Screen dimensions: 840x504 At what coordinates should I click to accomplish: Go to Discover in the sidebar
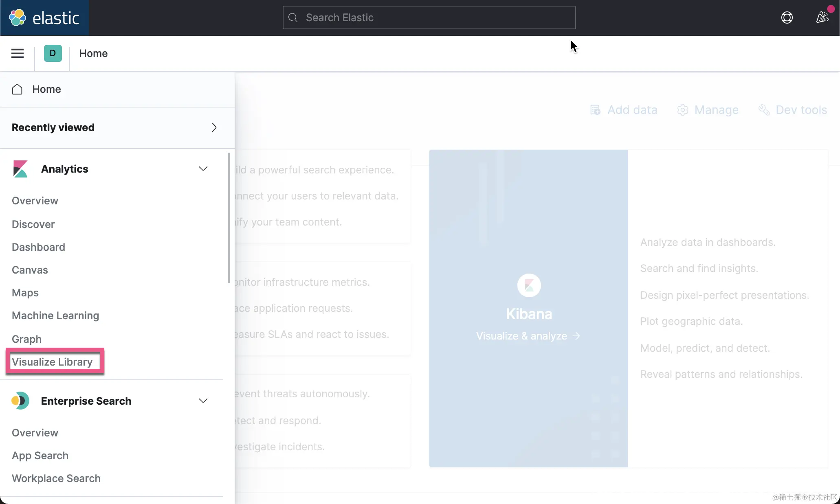[x=33, y=224]
